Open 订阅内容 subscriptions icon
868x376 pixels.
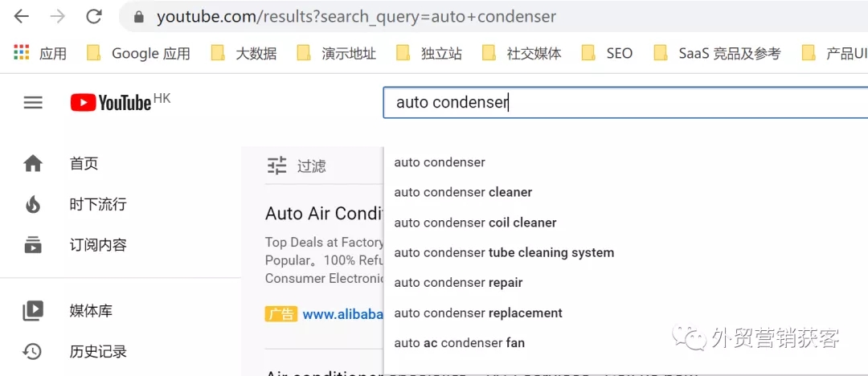(33, 245)
